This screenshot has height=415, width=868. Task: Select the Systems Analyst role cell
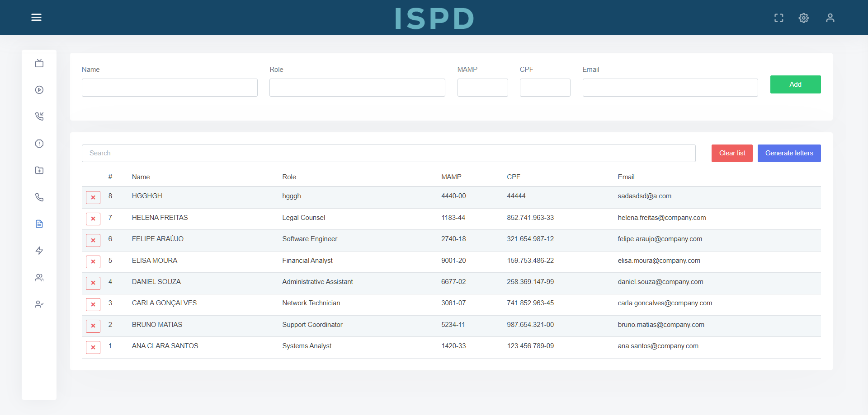click(307, 346)
